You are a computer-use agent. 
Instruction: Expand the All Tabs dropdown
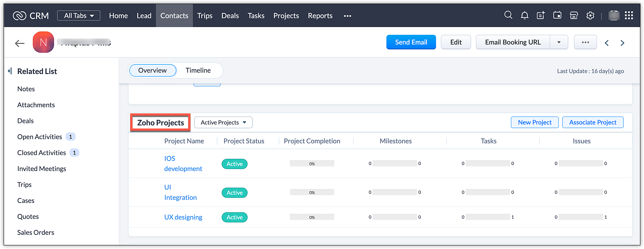pyautogui.click(x=79, y=15)
